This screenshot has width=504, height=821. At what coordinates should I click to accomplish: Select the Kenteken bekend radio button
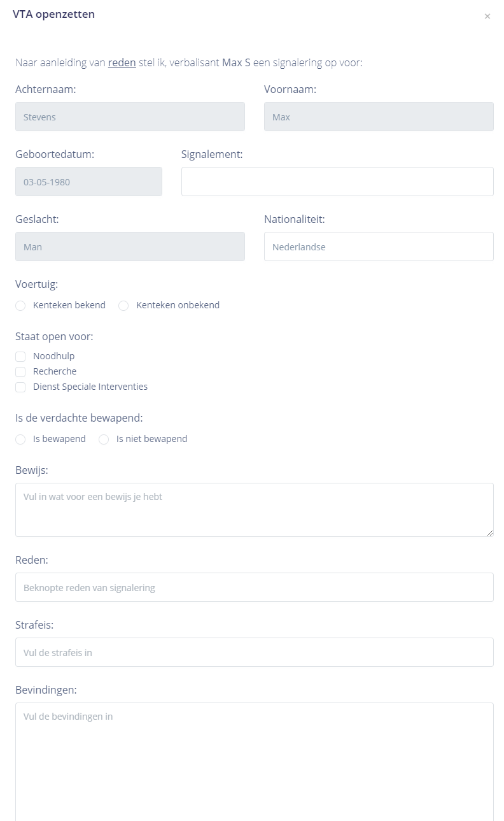20,306
